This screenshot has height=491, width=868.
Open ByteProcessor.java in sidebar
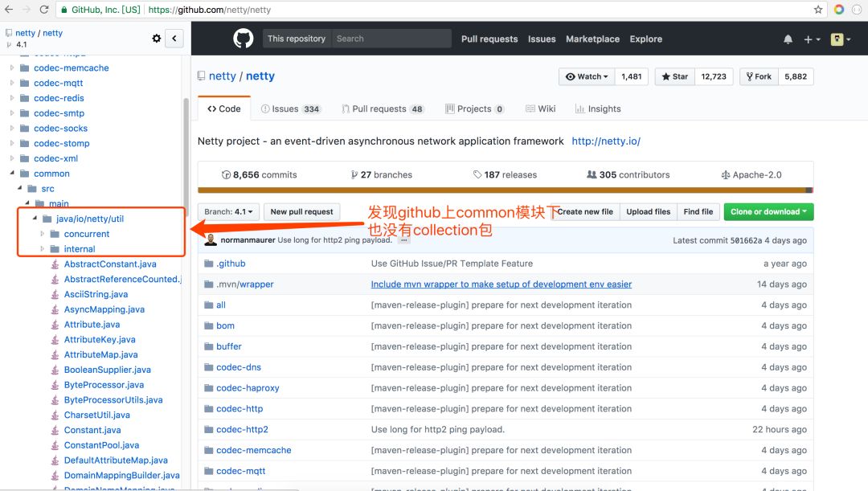(x=104, y=385)
